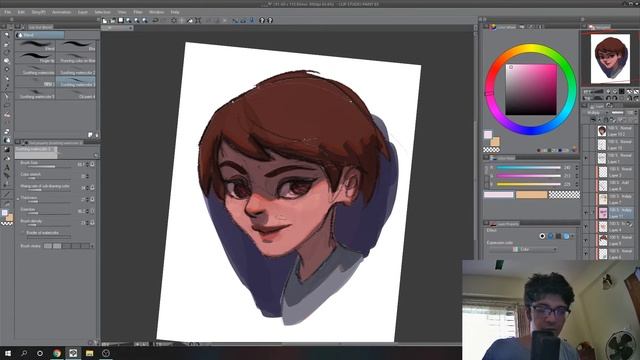Click the add sub tool icon below brush list

tap(90, 135)
